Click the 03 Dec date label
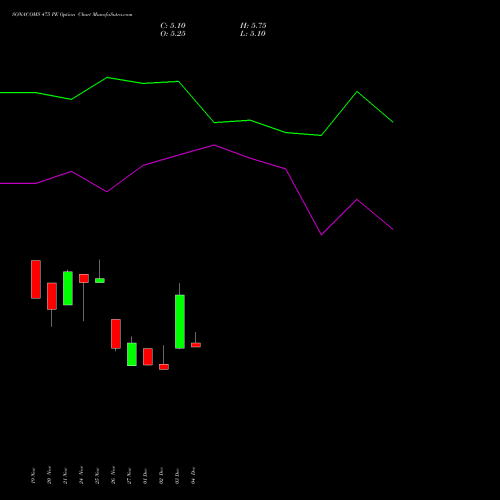The image size is (500, 500). 177,476
